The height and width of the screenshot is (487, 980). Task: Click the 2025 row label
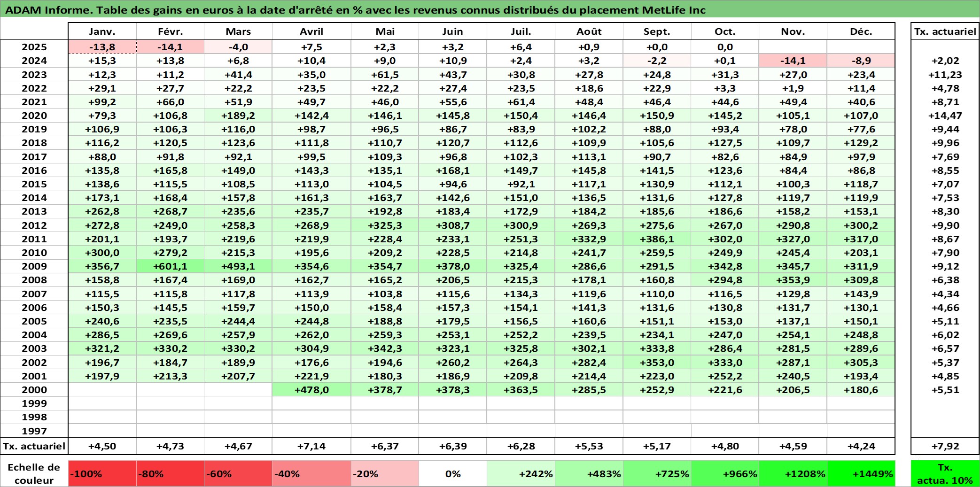click(x=34, y=47)
